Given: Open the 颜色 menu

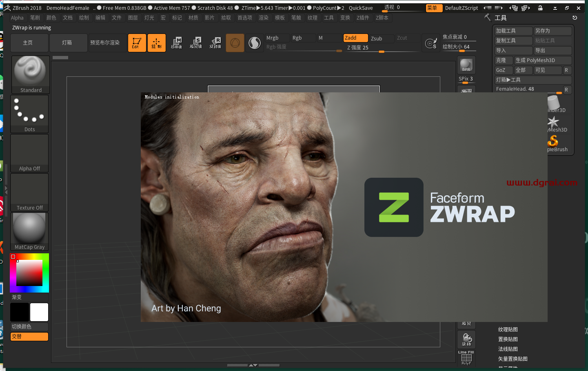Looking at the screenshot, I should [51, 18].
